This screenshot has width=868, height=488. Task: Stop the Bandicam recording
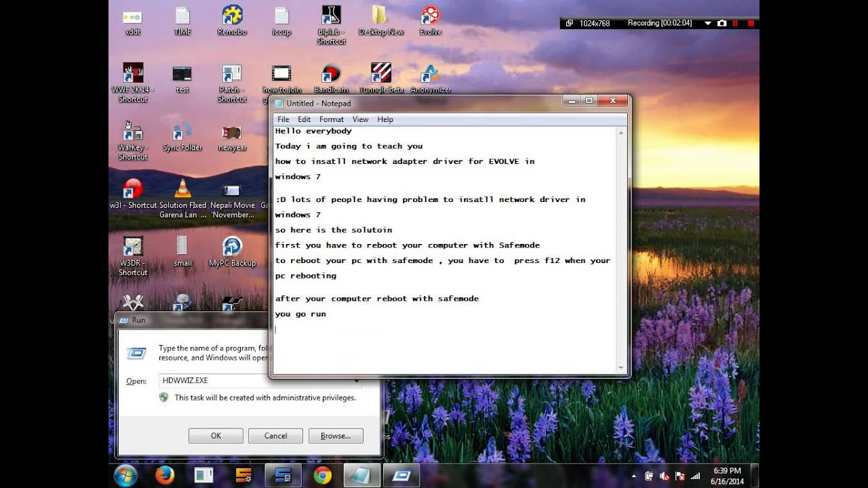coord(750,23)
